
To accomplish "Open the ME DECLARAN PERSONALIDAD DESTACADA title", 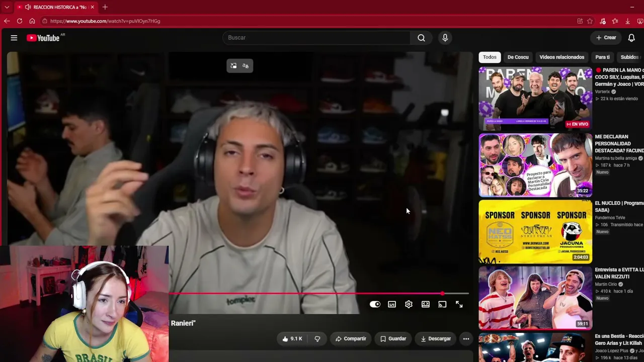I will click(x=619, y=143).
